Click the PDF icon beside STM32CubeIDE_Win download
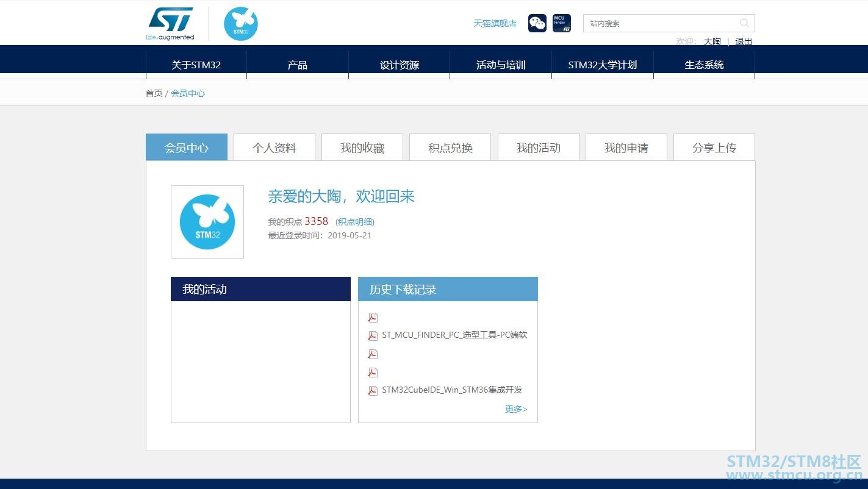Image resolution: width=868 pixels, height=489 pixels. [373, 390]
